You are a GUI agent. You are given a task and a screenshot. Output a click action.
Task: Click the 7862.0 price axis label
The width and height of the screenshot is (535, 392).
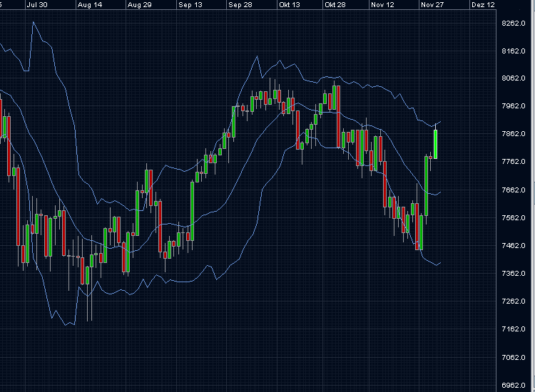pos(514,134)
